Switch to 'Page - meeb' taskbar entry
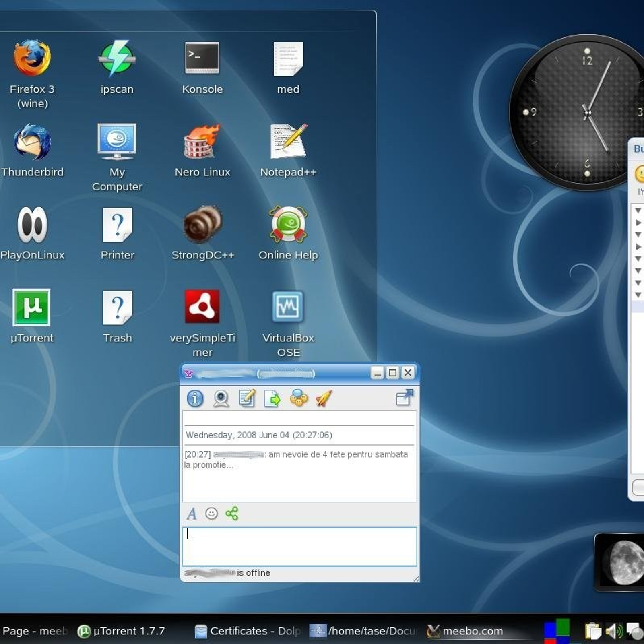Screen dimensions: 644x644 35,631
